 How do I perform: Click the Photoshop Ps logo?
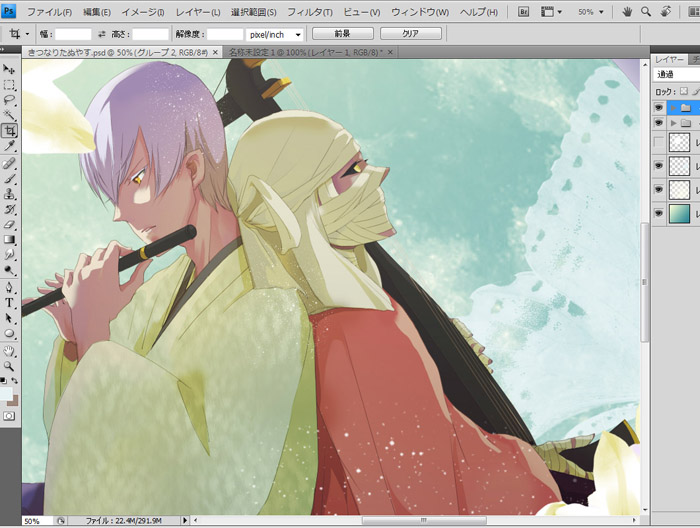8,11
